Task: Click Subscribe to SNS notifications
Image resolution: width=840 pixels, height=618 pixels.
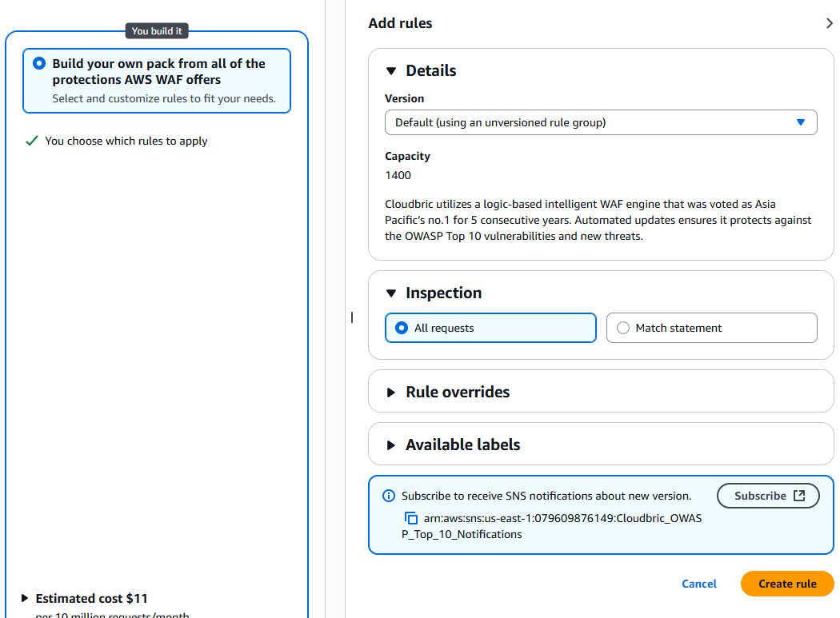Action: [769, 496]
